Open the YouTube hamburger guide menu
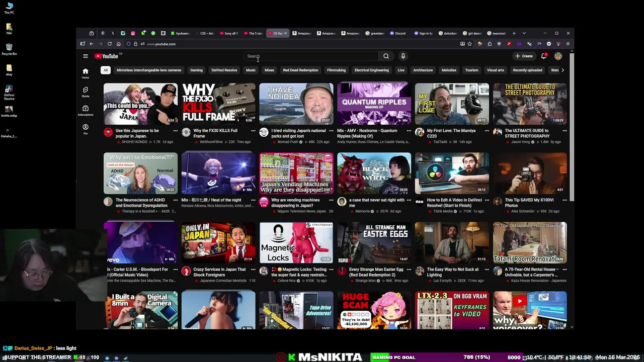 86,56
